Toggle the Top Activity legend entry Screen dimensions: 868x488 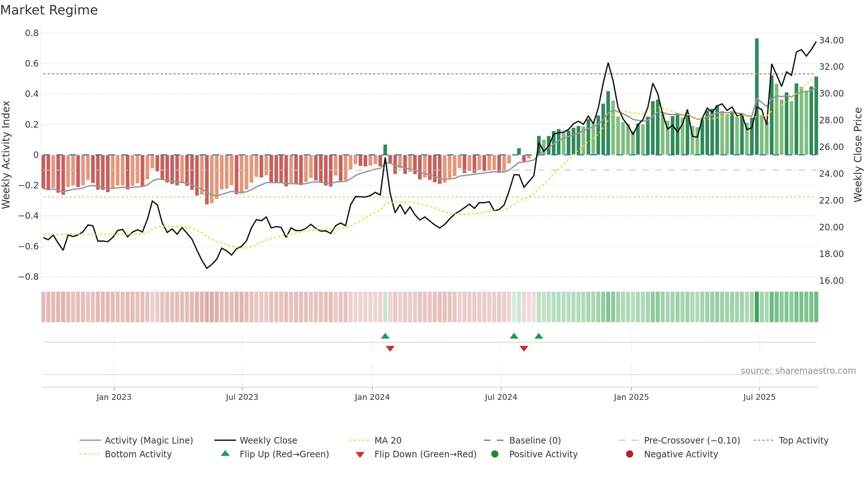point(791,440)
